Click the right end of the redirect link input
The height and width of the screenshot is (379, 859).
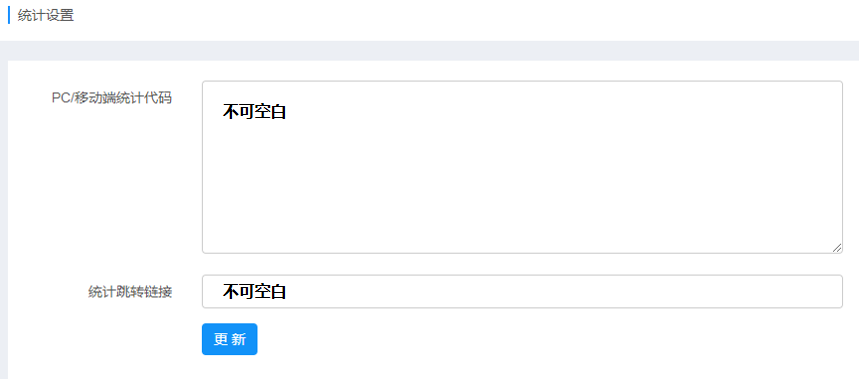point(822,291)
